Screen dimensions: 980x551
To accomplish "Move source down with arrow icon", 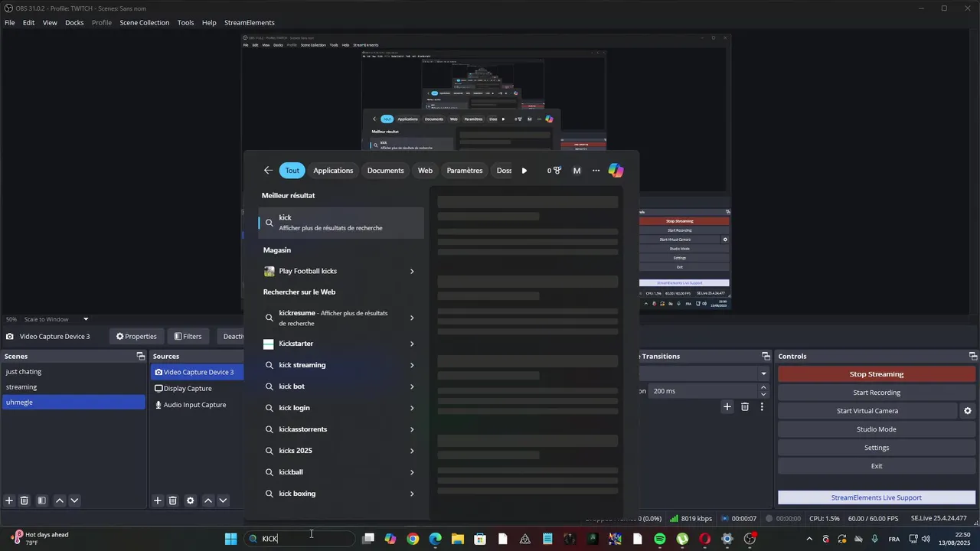I will point(223,500).
